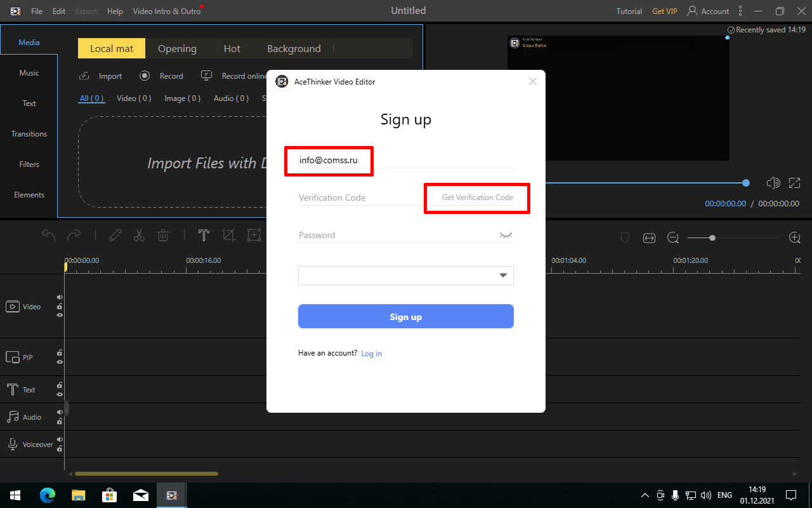
Task: Toggle lock on the Video track
Action: [x=60, y=306]
